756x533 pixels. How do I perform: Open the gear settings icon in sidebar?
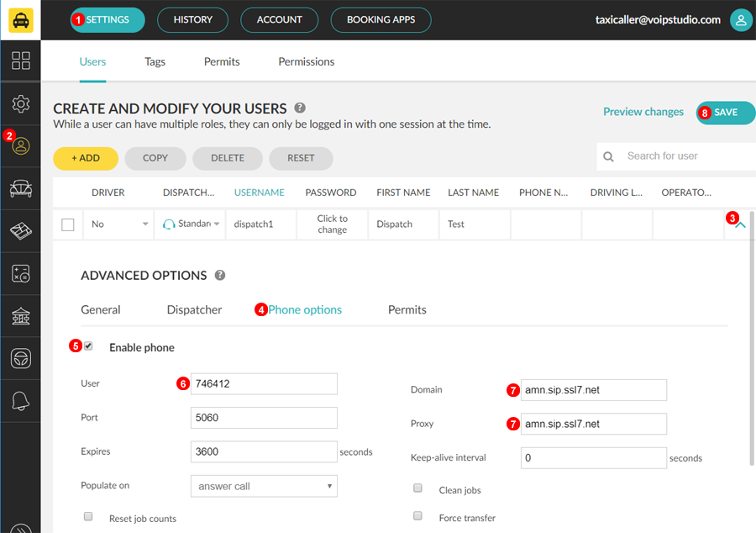[21, 103]
